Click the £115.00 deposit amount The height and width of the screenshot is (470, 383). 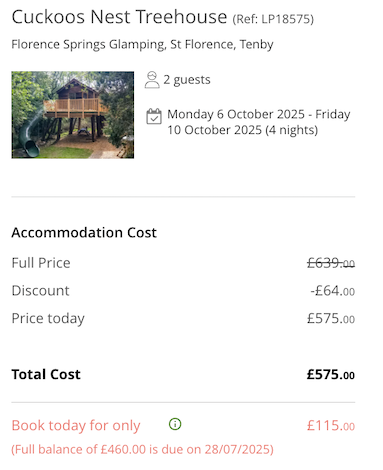(x=331, y=426)
